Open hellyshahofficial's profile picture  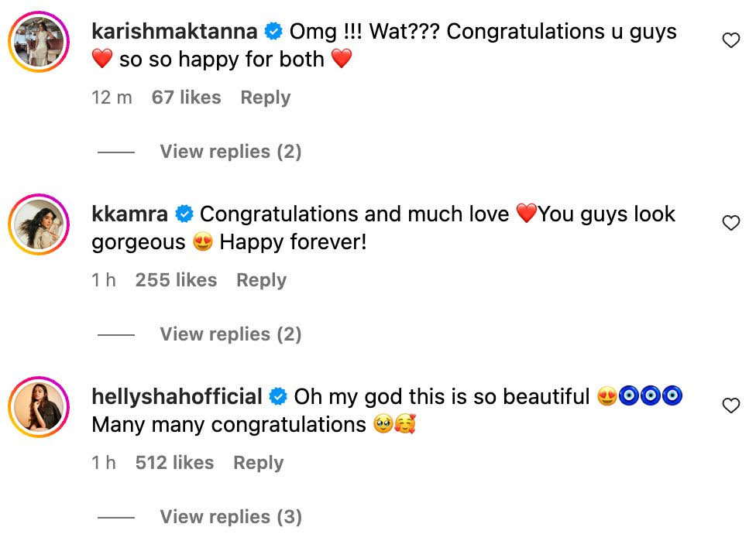pyautogui.click(x=40, y=408)
